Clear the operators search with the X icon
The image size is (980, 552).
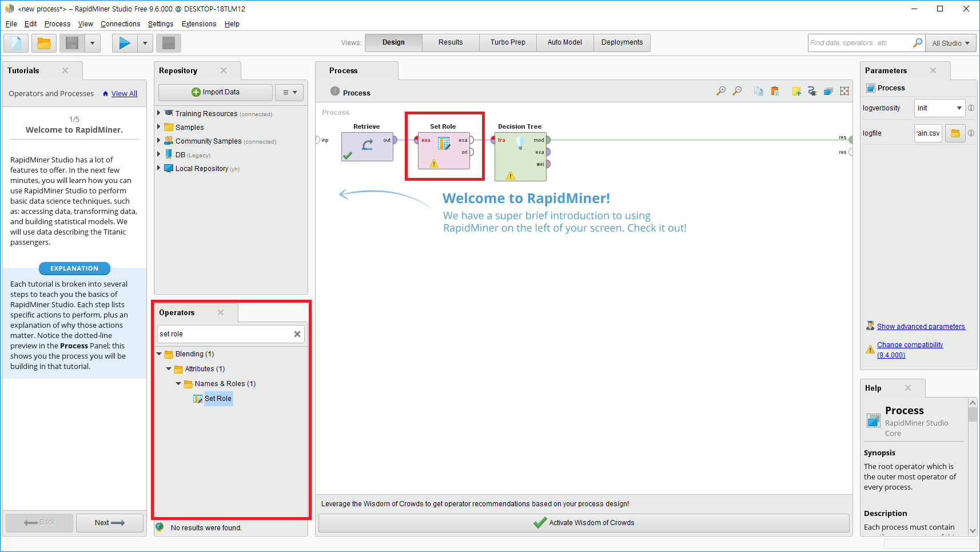point(297,334)
